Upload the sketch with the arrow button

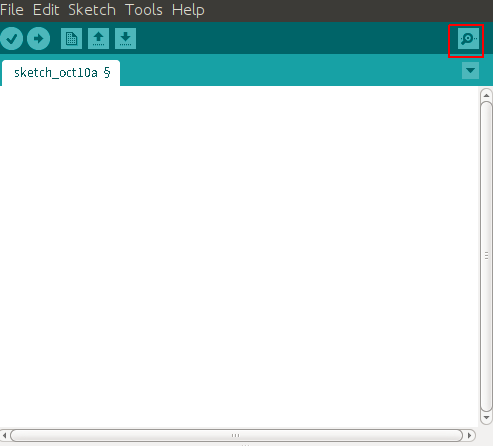pyautogui.click(x=39, y=39)
